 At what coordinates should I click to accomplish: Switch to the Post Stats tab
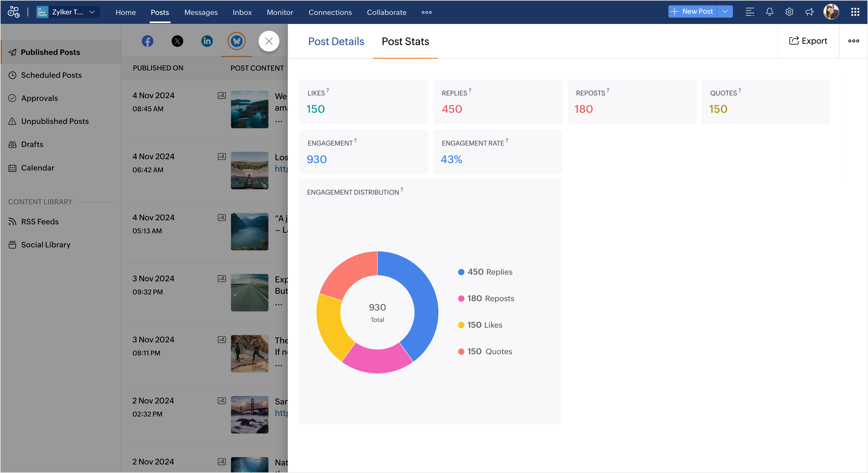pos(405,41)
